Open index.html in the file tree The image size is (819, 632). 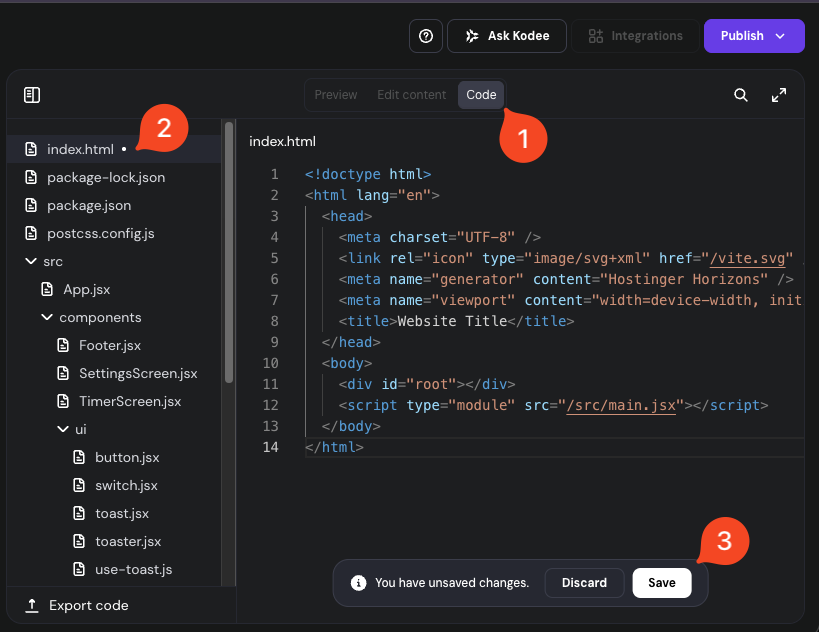114,149
